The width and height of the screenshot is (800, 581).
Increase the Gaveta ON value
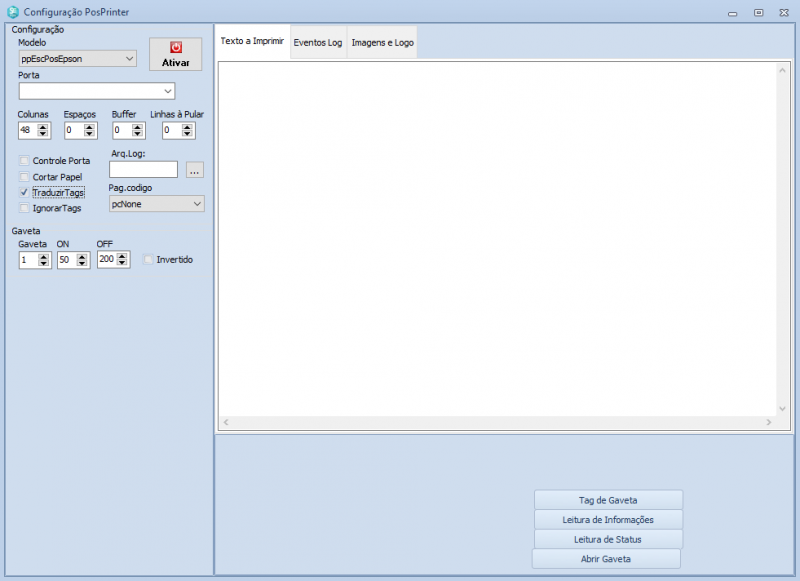pyautogui.click(x=83, y=256)
